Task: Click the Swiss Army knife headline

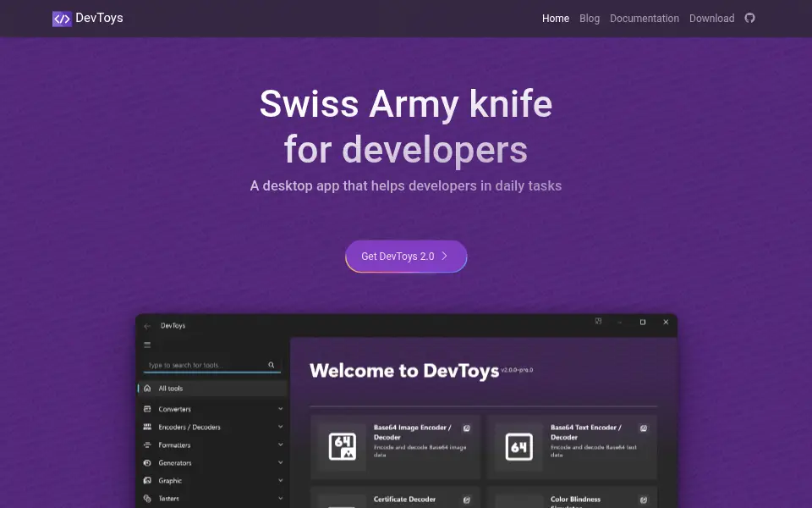Action: pyautogui.click(x=406, y=126)
